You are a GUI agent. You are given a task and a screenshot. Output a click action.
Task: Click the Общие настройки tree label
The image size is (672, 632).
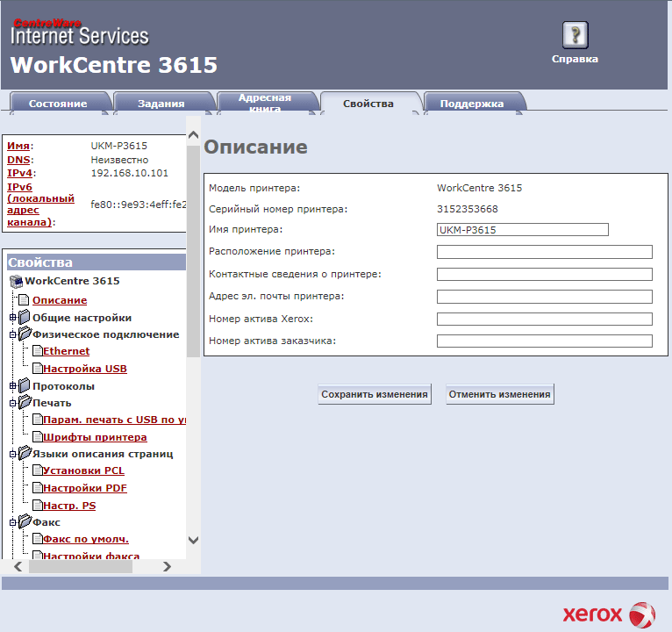82,318
